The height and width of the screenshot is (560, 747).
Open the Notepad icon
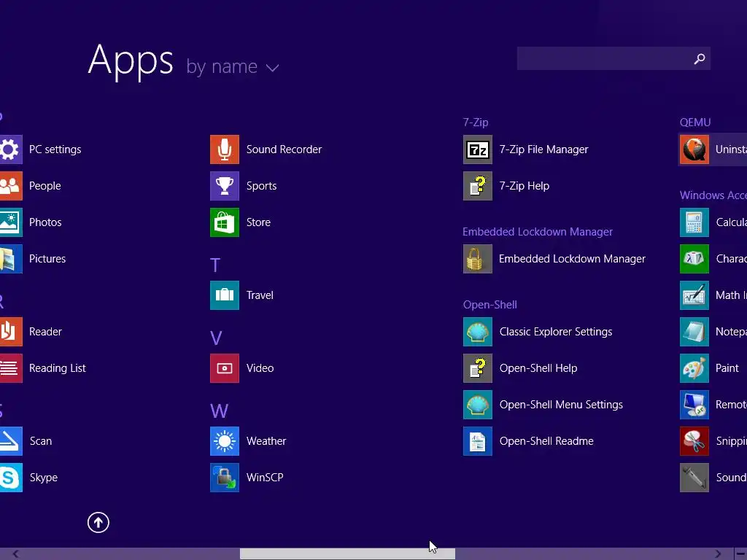(x=694, y=332)
